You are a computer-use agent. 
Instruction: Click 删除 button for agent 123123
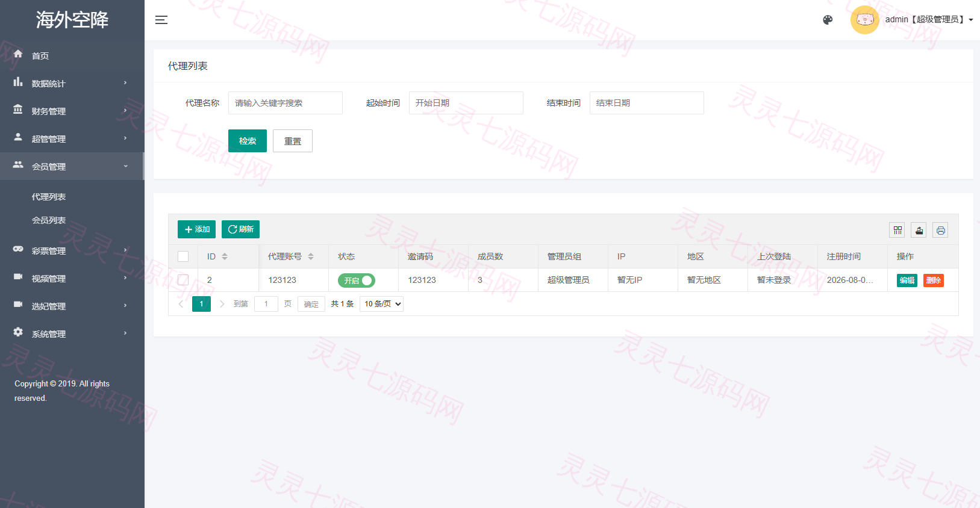pos(933,280)
